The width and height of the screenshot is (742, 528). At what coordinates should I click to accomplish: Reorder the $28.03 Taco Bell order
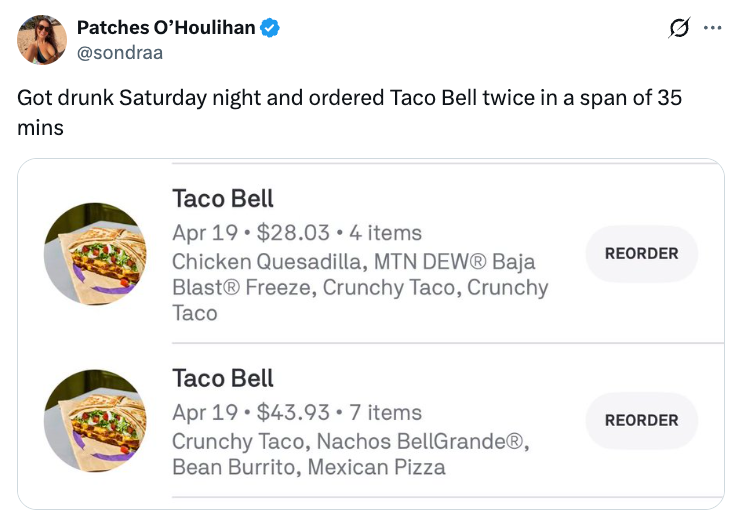[641, 254]
